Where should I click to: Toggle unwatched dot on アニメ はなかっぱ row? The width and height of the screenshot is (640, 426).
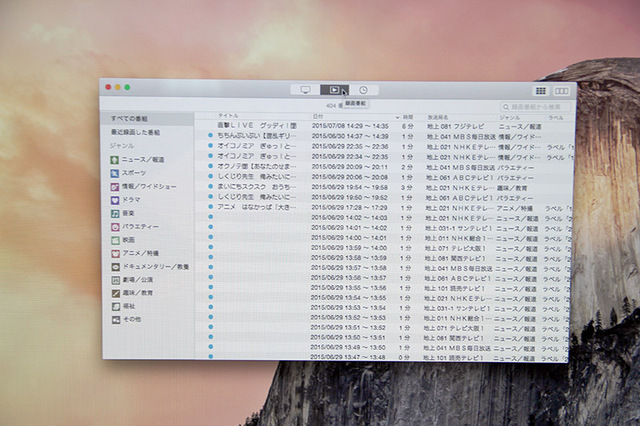(x=210, y=207)
